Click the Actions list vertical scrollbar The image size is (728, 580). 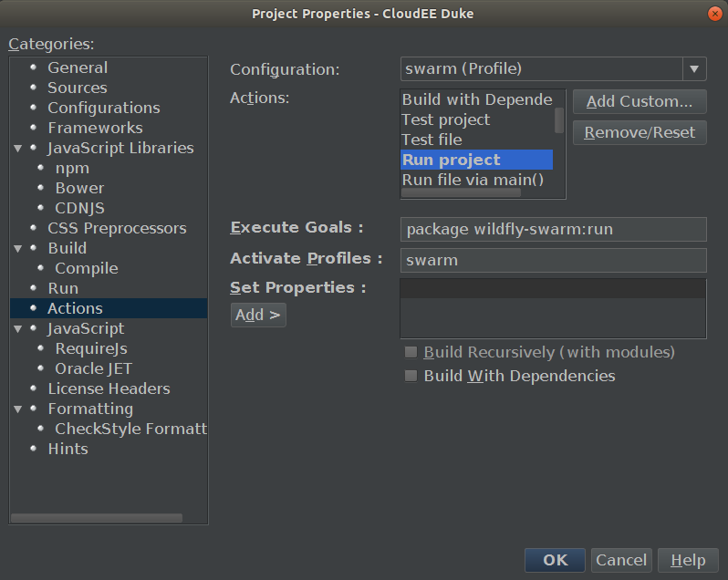[x=559, y=120]
